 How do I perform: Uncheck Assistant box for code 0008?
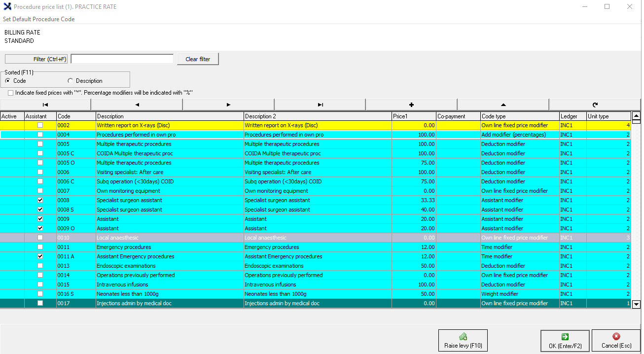(40, 200)
